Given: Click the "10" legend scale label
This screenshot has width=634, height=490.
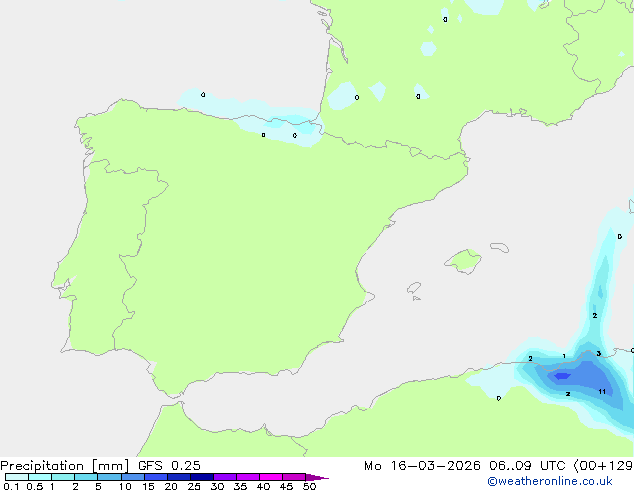Looking at the screenshot, I should pyautogui.click(x=125, y=486).
